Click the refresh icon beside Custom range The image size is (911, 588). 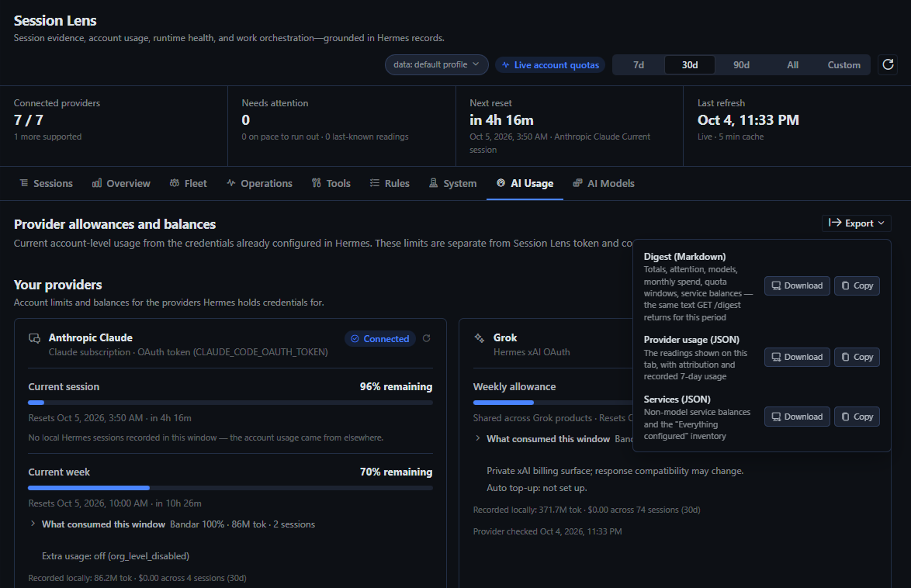pos(888,64)
